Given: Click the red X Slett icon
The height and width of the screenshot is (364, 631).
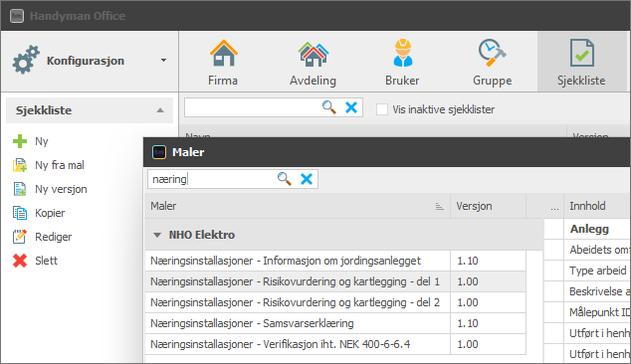Looking at the screenshot, I should 20,261.
